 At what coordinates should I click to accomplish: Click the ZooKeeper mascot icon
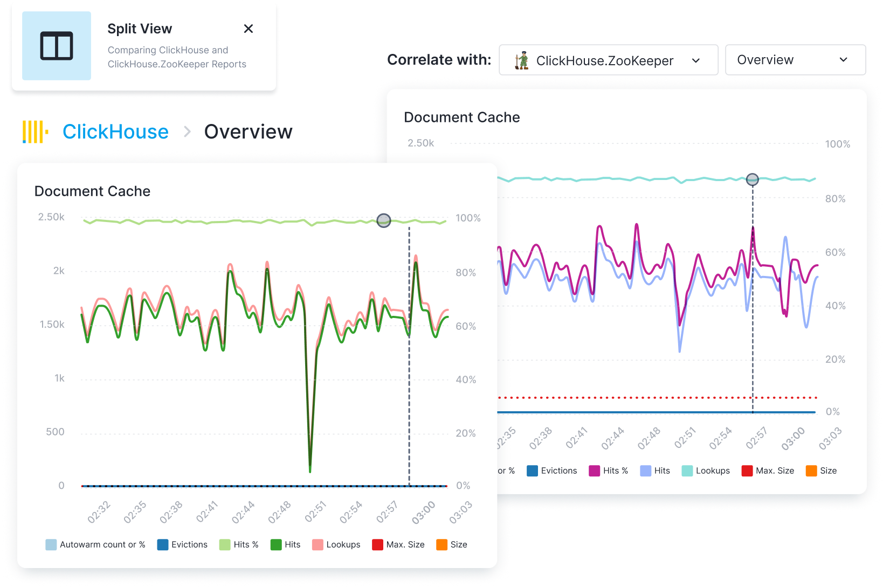pos(521,60)
